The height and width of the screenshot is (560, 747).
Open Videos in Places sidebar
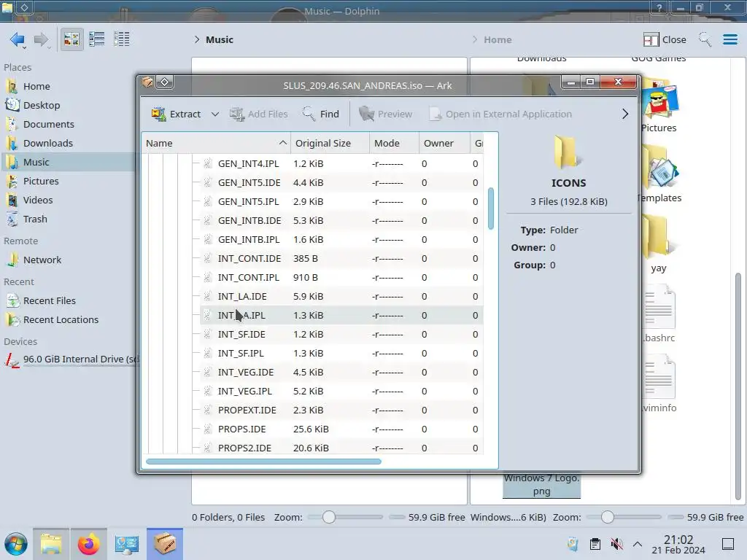click(69, 201)
